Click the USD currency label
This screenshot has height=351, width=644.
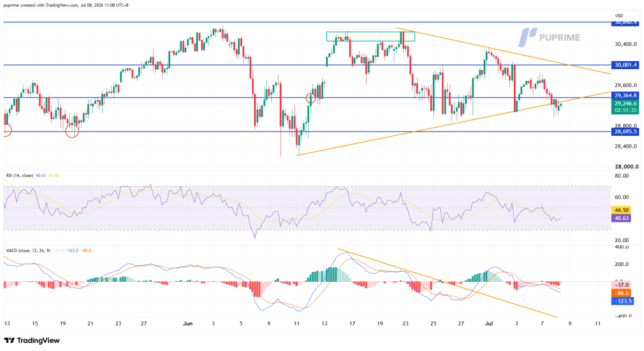[619, 16]
